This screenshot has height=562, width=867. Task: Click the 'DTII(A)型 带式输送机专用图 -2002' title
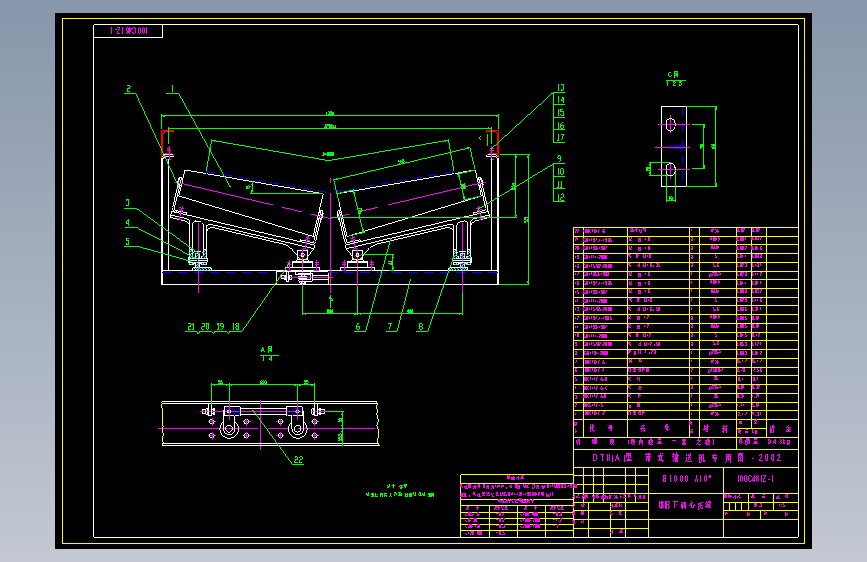(x=687, y=458)
